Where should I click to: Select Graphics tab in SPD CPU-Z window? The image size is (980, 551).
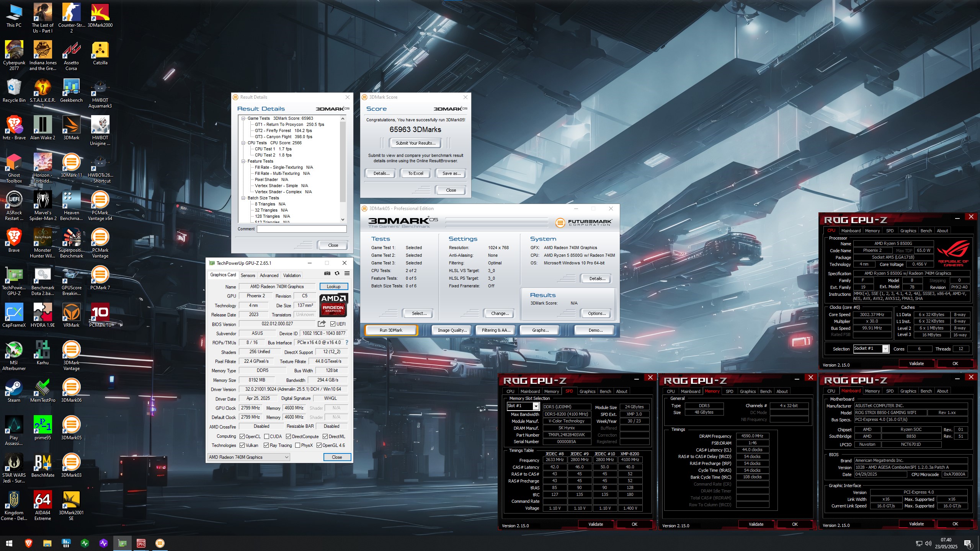tap(587, 391)
